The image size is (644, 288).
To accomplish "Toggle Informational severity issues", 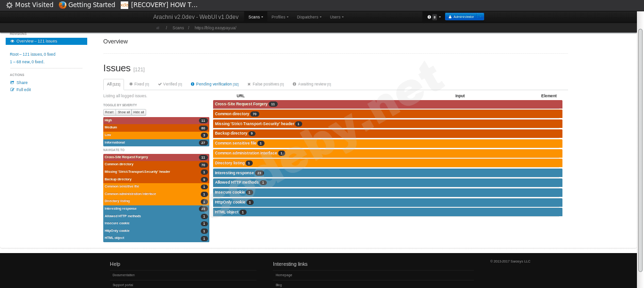I will click(x=156, y=143).
